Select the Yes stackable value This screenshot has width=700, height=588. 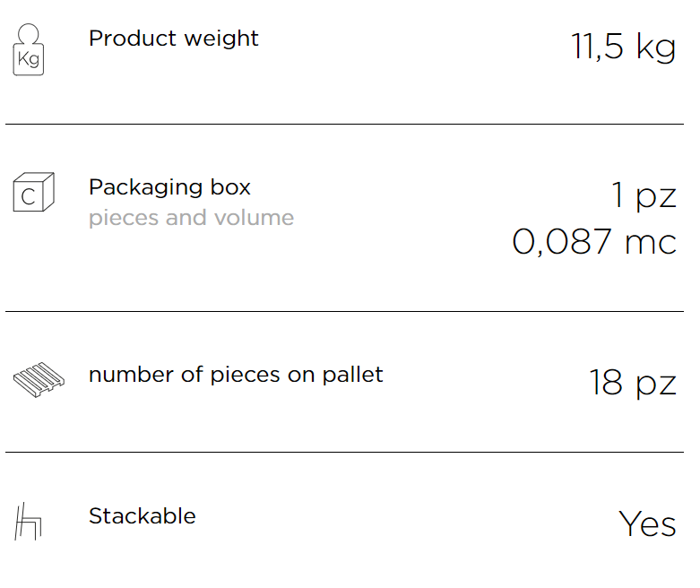point(647,524)
